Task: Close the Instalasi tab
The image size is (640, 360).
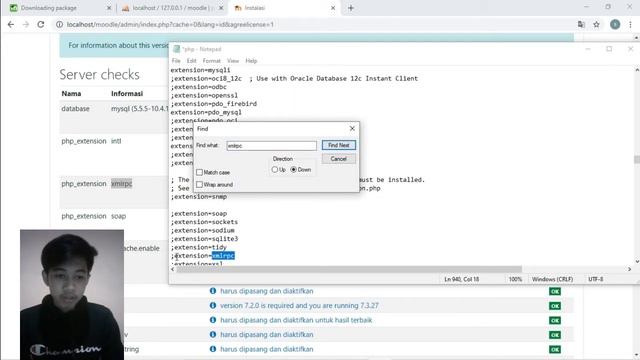Action: [x=333, y=8]
